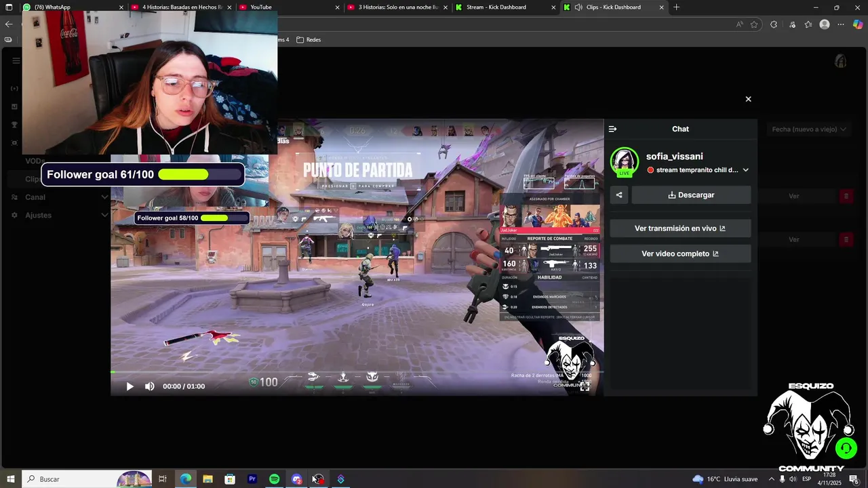The height and width of the screenshot is (488, 868).
Task: Delete the first listed clip with the red trash icon
Action: [x=846, y=196]
